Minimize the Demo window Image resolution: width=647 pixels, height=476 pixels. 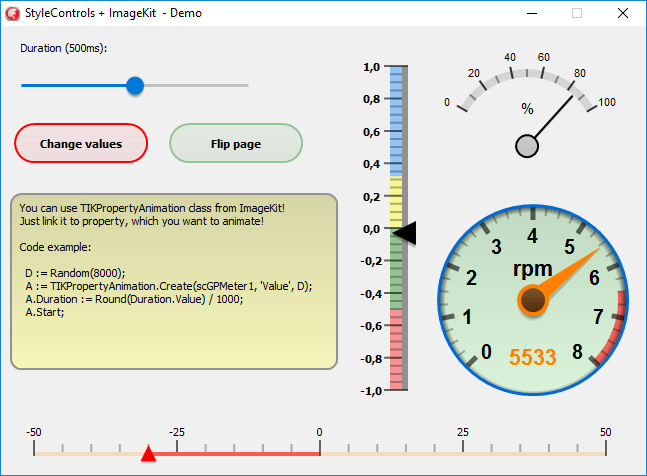coord(532,13)
